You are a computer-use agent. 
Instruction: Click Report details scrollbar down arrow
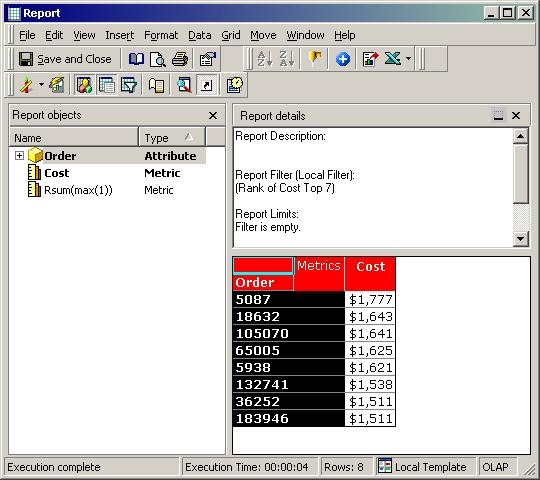[521, 238]
